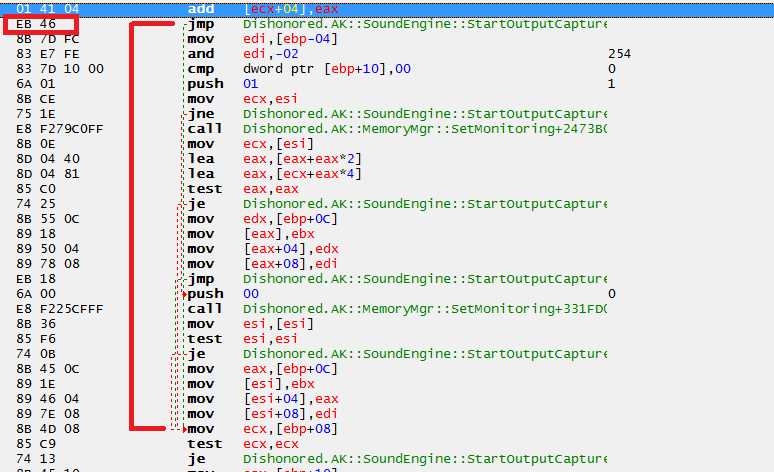Select the 'test esi,esi' instruction
774x472 pixels.
coord(242,339)
